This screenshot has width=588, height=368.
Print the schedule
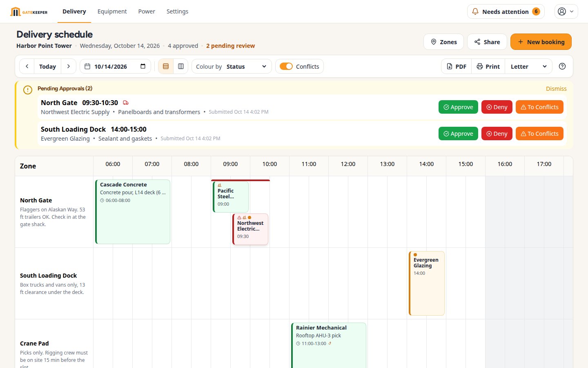coord(488,66)
